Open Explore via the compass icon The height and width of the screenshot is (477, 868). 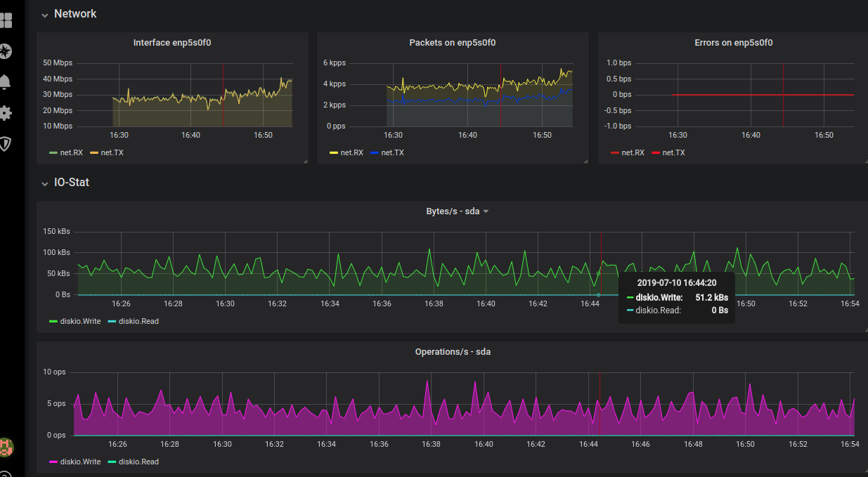click(5, 51)
